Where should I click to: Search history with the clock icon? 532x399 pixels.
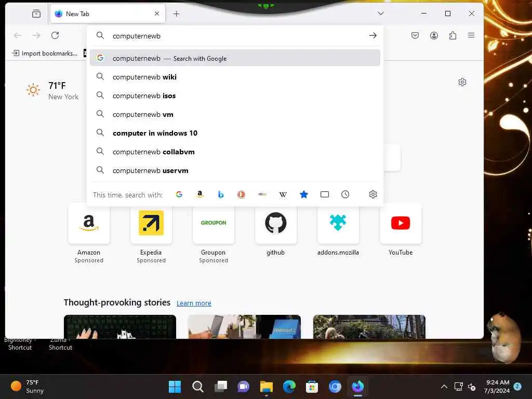[345, 194]
